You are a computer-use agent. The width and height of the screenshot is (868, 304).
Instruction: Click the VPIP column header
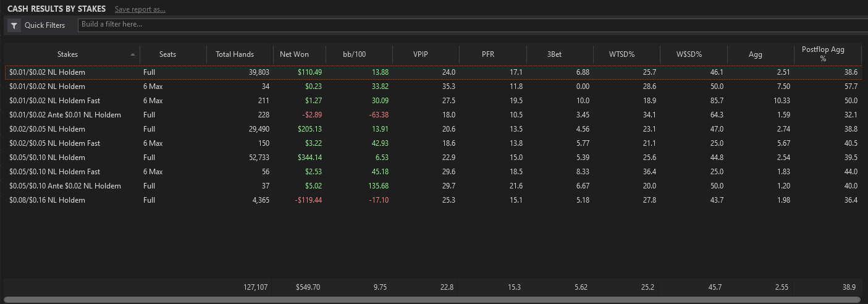coord(421,54)
